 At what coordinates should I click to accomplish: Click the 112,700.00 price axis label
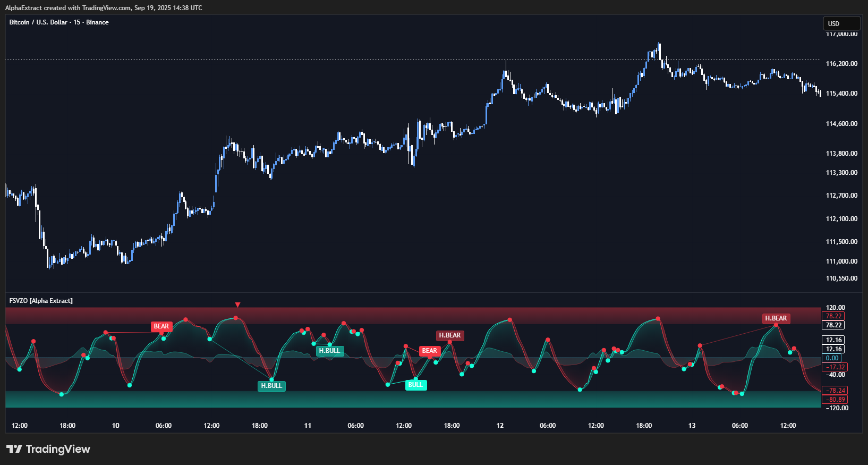tap(841, 196)
